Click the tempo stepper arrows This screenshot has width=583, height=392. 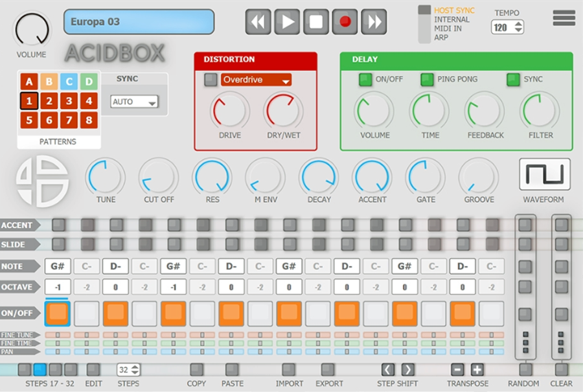tap(518, 27)
